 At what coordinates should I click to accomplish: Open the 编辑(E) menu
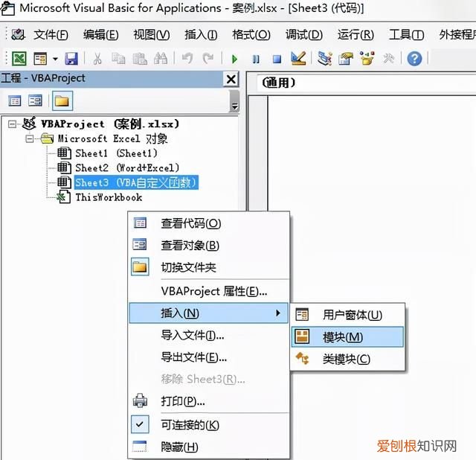click(x=101, y=35)
